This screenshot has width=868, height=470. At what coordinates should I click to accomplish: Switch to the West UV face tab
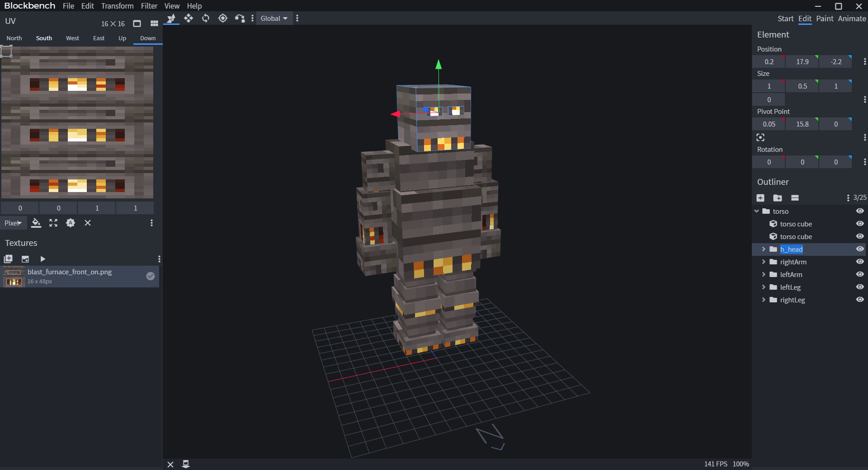pyautogui.click(x=72, y=38)
